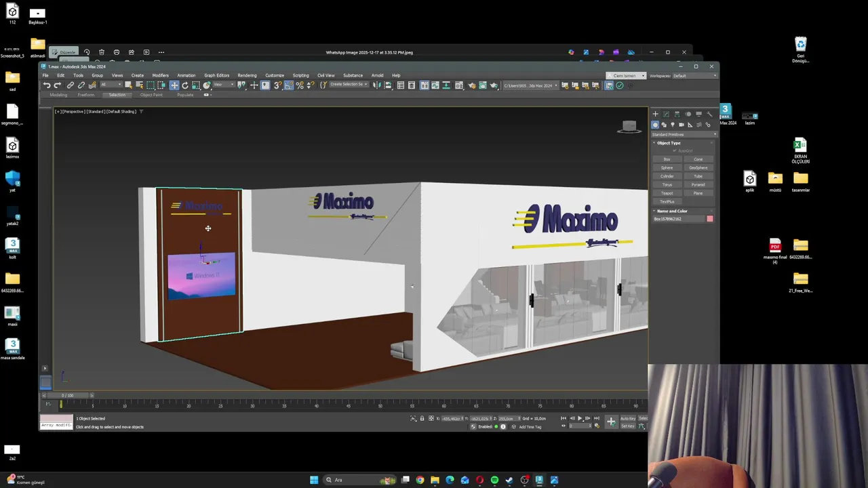This screenshot has width=868, height=488.
Task: Select the Lights category in Create panel
Action: pos(673,125)
